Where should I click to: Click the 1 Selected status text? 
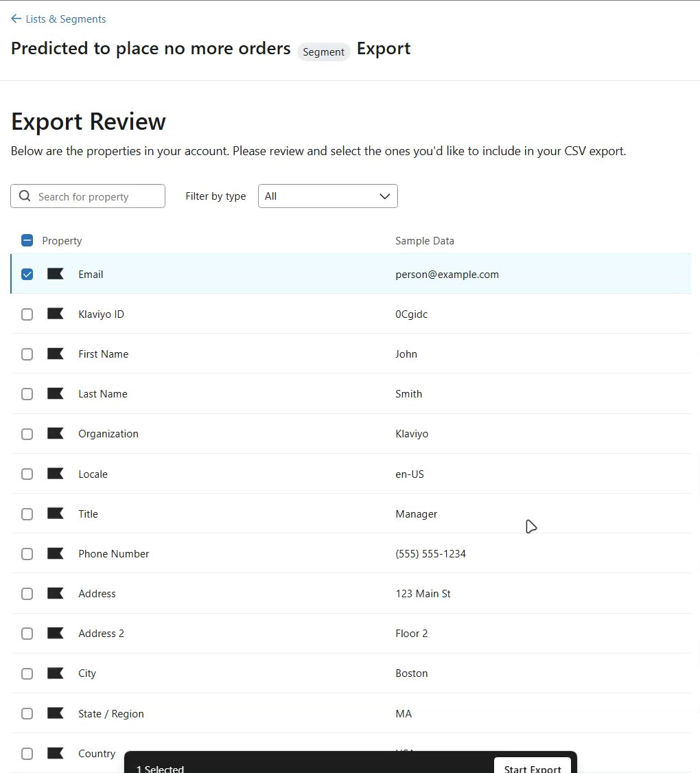[160, 768]
